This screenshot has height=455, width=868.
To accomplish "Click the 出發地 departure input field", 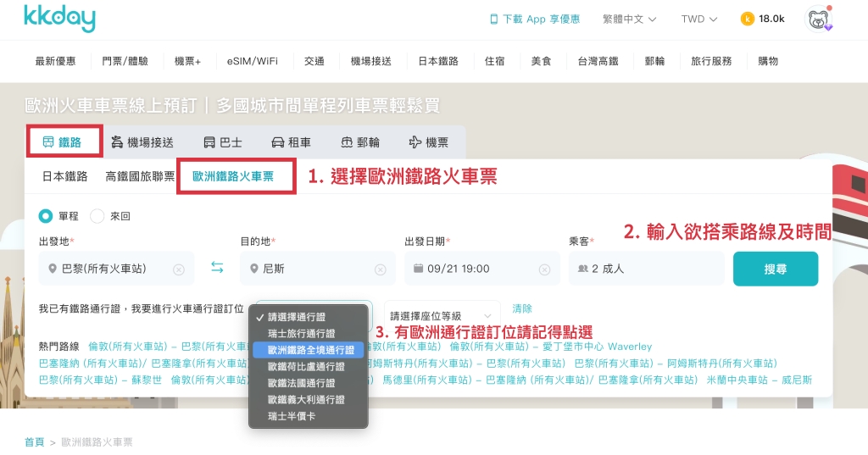I will (x=116, y=269).
